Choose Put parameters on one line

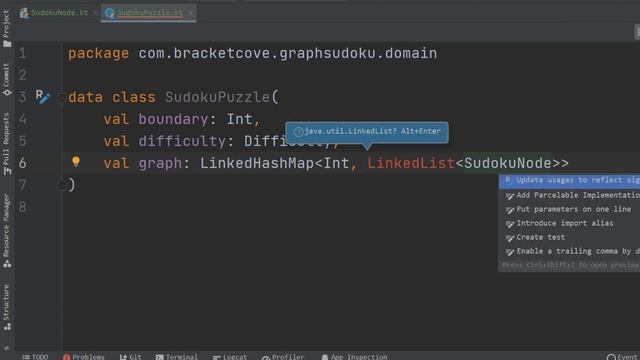click(569, 209)
